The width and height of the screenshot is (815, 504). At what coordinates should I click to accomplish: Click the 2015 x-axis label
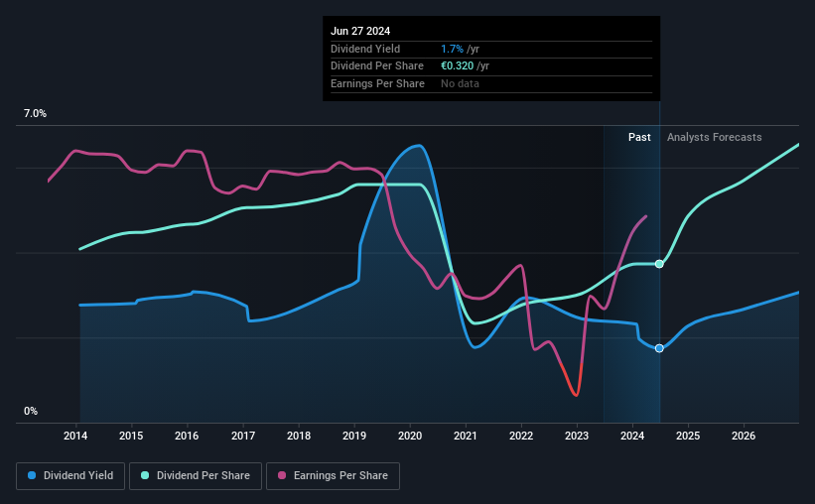[131, 436]
